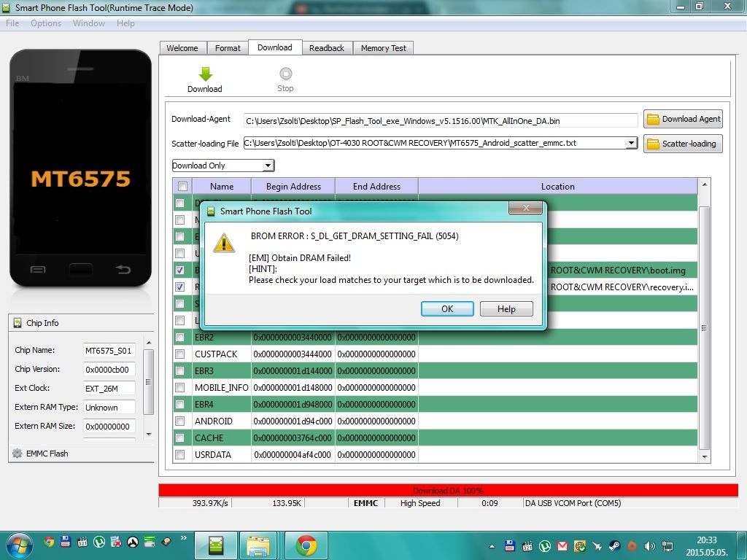Click the Steam icon in the system tray
747x560 pixels.
[x=614, y=546]
